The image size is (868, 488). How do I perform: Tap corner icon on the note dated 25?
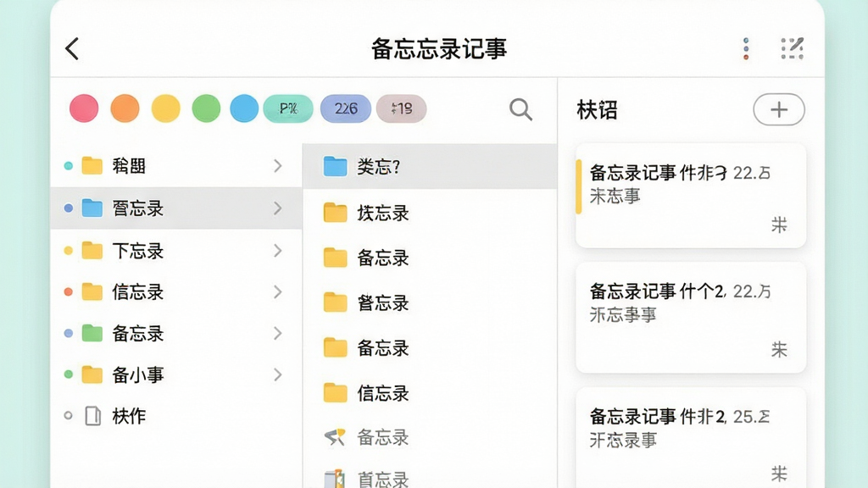779,473
